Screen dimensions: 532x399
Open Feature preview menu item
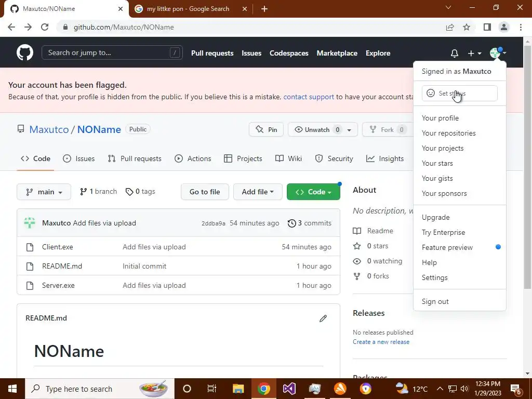(447, 247)
